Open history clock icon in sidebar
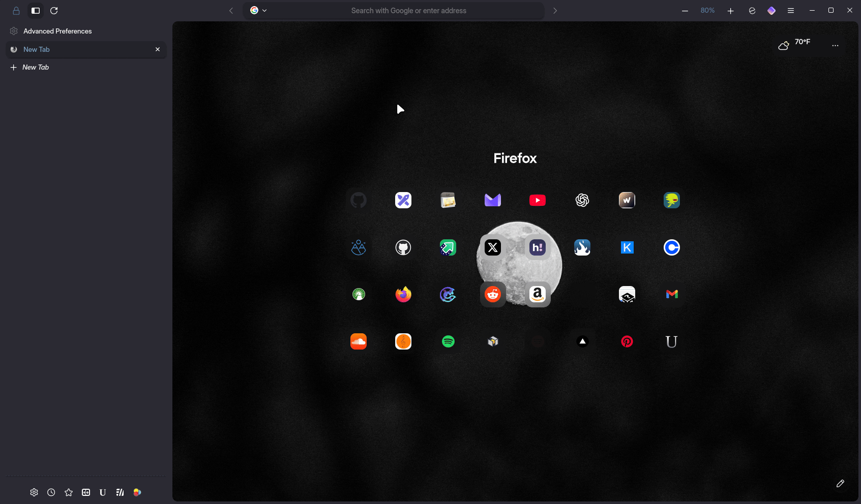This screenshot has height=504, width=861. (x=51, y=492)
